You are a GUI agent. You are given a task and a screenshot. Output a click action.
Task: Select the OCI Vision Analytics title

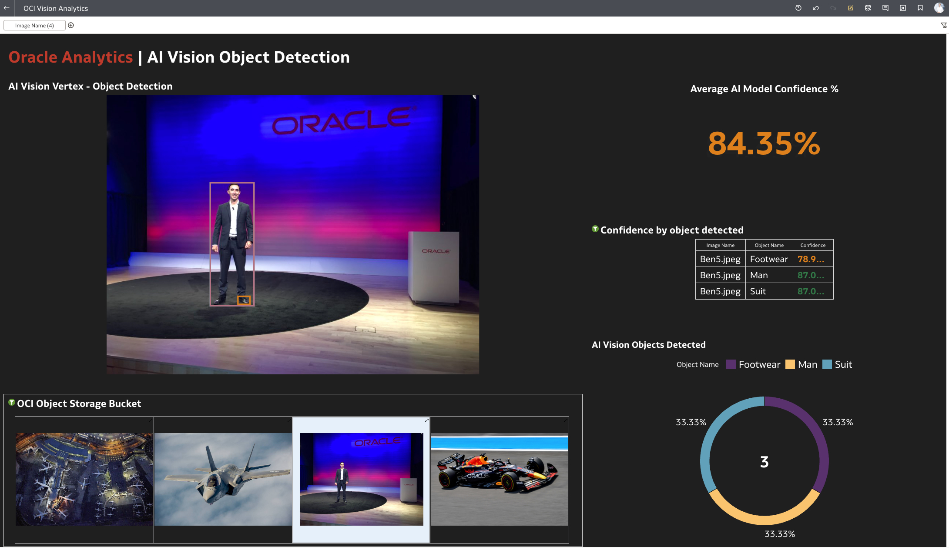[55, 8]
